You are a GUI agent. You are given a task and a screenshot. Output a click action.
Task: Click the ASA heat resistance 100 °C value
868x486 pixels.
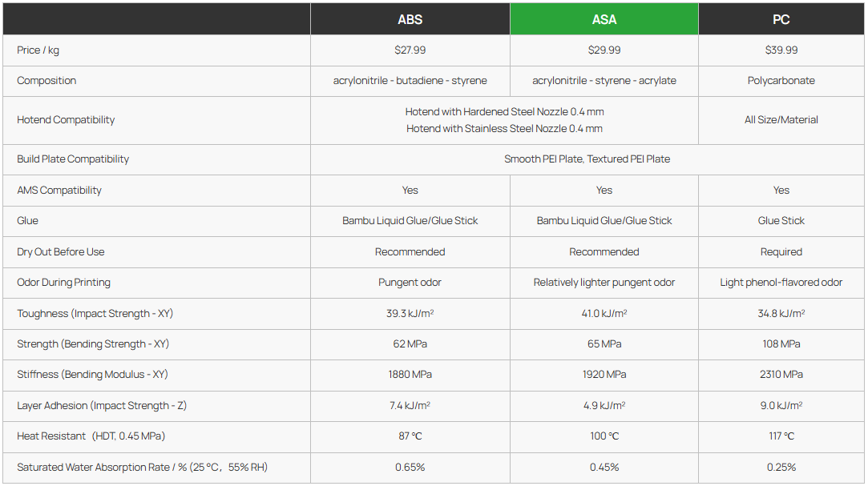click(x=604, y=436)
